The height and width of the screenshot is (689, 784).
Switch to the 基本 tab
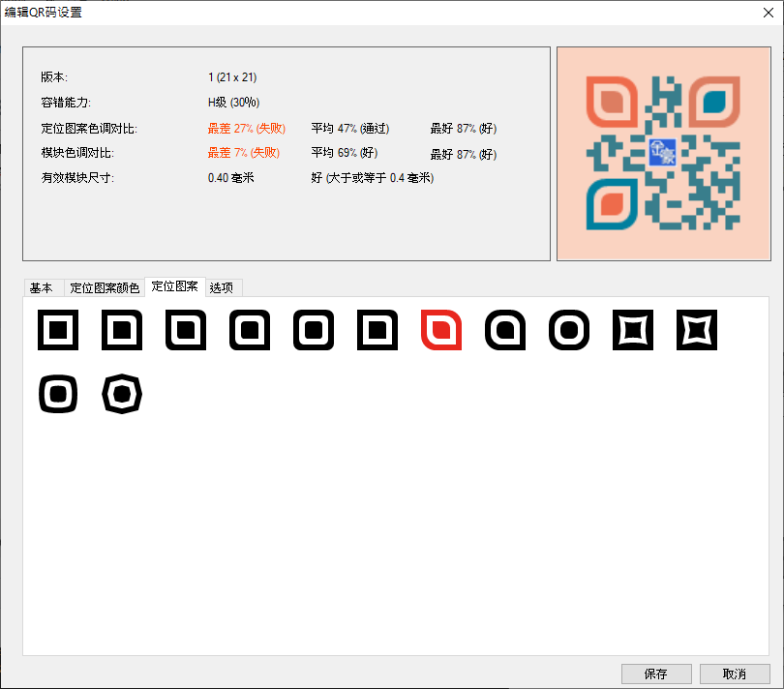tap(42, 288)
